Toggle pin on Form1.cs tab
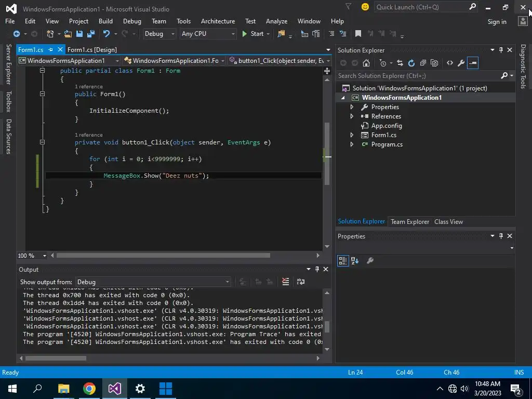Screen dimensions: 532x399 (51, 49)
